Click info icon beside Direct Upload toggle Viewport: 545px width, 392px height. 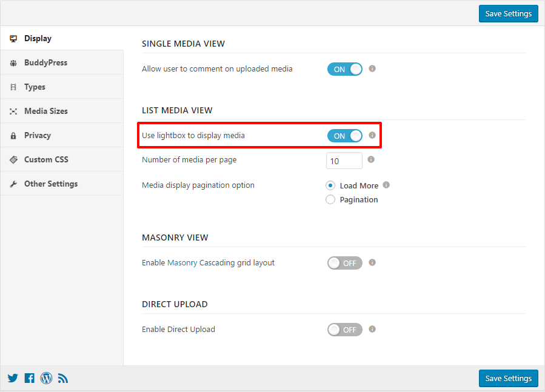[x=372, y=329]
